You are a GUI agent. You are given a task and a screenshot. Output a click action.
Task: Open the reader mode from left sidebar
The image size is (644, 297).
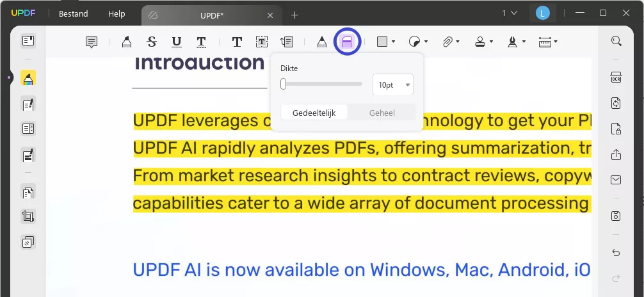pyautogui.click(x=28, y=41)
